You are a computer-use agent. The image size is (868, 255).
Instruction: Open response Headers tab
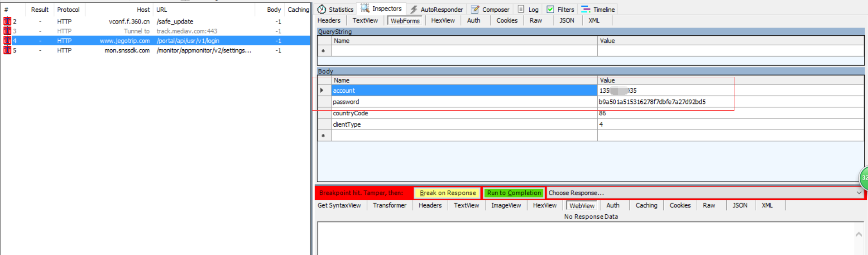pyautogui.click(x=430, y=205)
